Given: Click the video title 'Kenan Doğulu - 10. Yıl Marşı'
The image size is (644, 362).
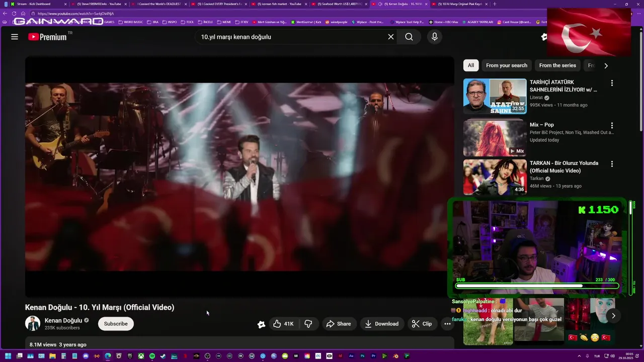Looking at the screenshot, I should (x=100, y=307).
